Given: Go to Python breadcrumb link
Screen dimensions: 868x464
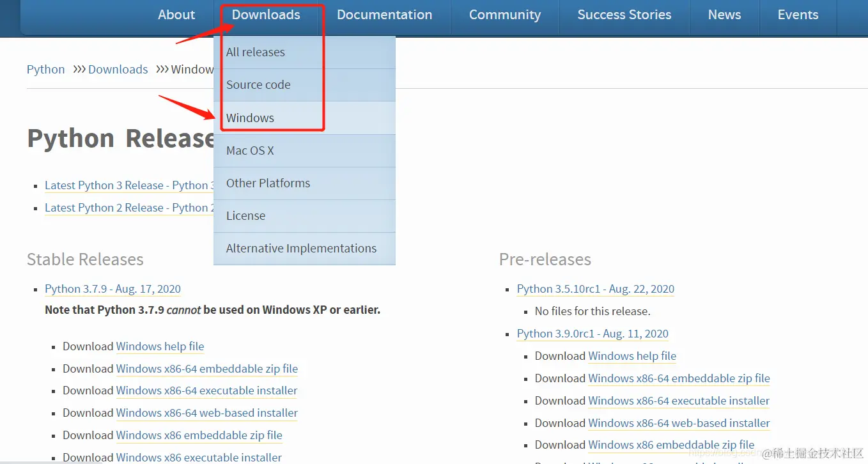Looking at the screenshot, I should (x=45, y=69).
